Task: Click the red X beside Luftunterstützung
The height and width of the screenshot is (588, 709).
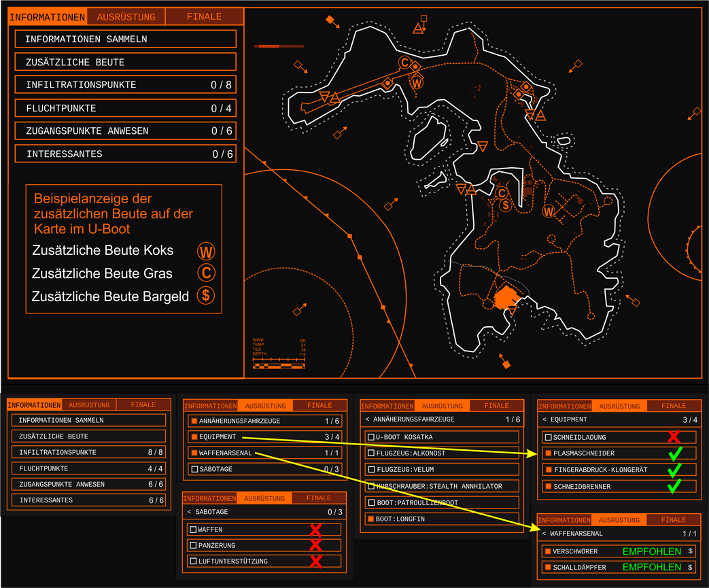Action: pyautogui.click(x=316, y=561)
